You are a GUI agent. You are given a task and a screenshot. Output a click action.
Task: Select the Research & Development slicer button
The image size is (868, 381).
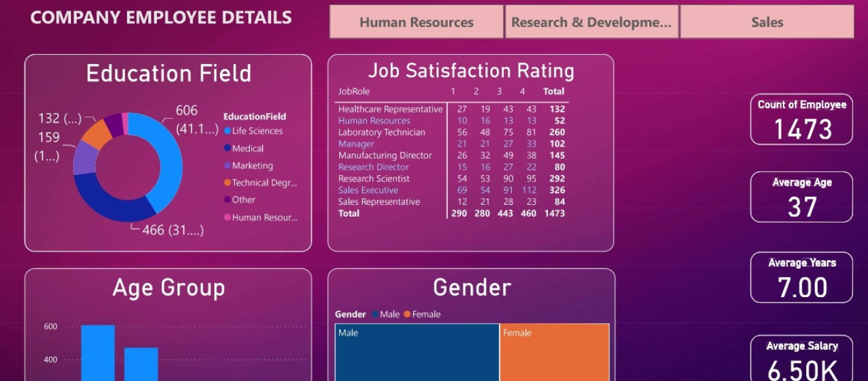pos(592,22)
